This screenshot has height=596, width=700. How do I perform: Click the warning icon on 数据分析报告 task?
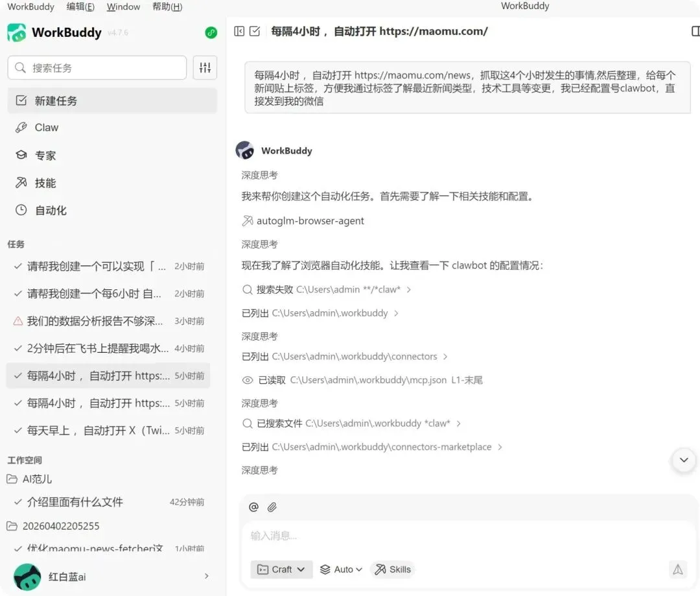pyautogui.click(x=18, y=321)
